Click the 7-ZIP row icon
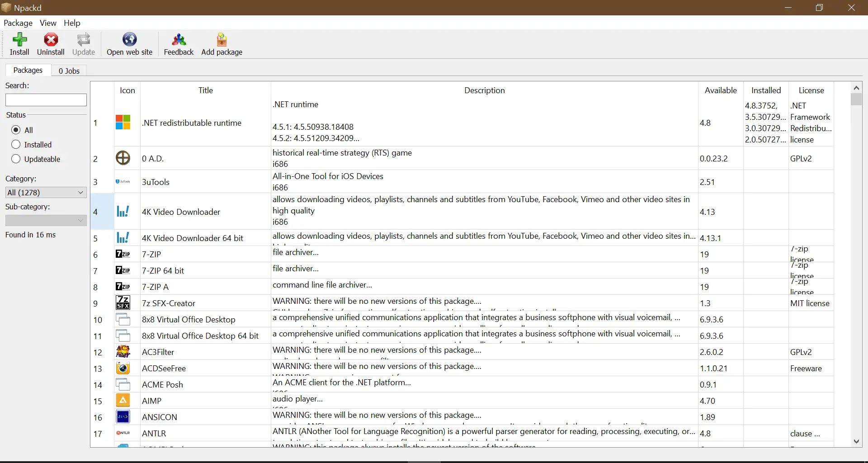Viewport: 868px width, 463px height. [x=123, y=254]
